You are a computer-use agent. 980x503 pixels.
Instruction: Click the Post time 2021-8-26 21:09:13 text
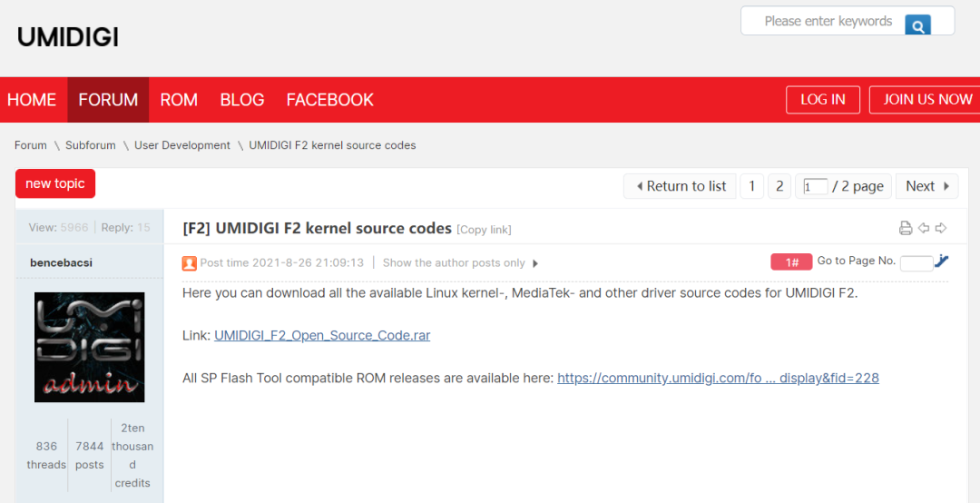[282, 262]
